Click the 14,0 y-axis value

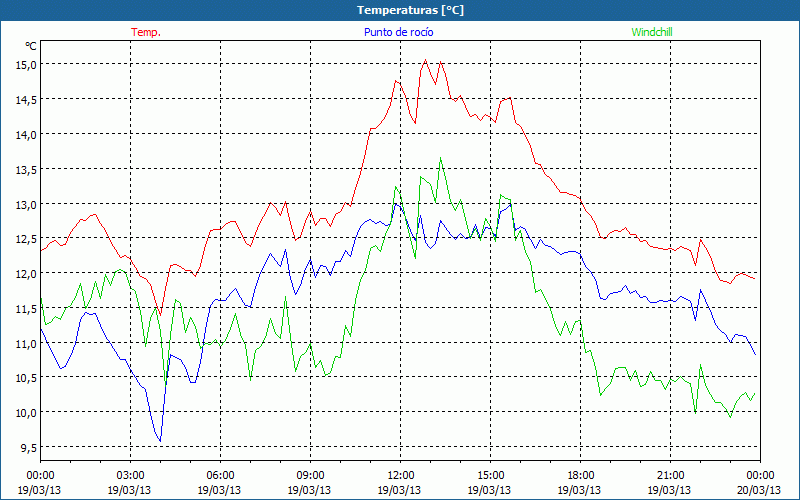tap(26, 134)
